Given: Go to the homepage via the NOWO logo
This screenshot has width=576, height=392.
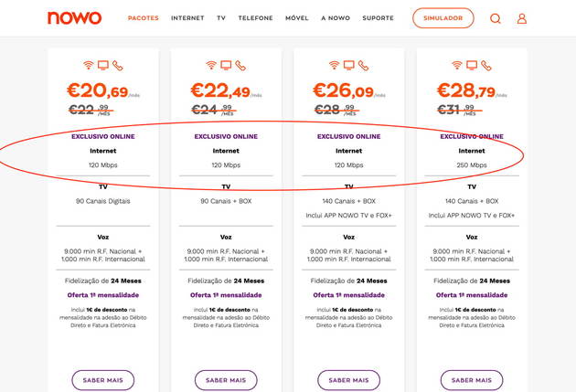Looking at the screenshot, I should 75,18.
